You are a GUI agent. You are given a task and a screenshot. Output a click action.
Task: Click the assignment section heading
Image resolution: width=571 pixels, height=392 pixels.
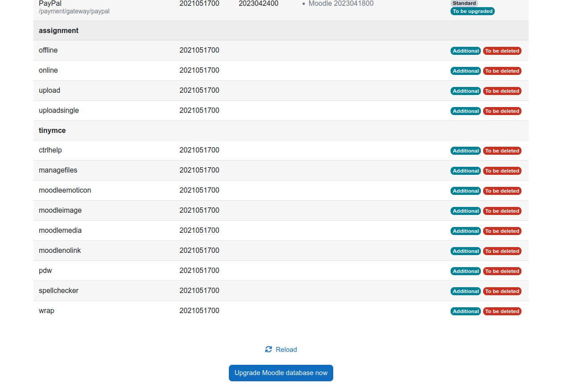[x=58, y=31]
